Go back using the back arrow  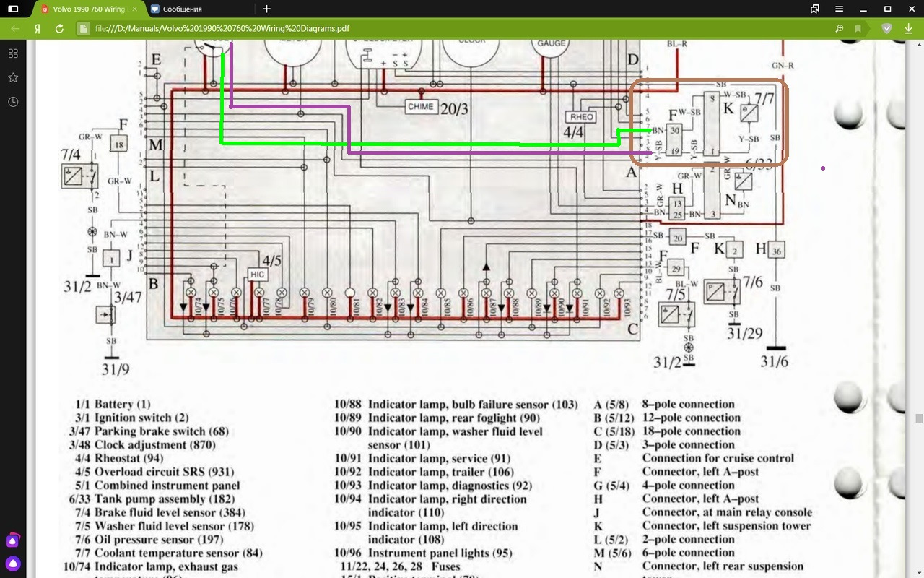(14, 29)
